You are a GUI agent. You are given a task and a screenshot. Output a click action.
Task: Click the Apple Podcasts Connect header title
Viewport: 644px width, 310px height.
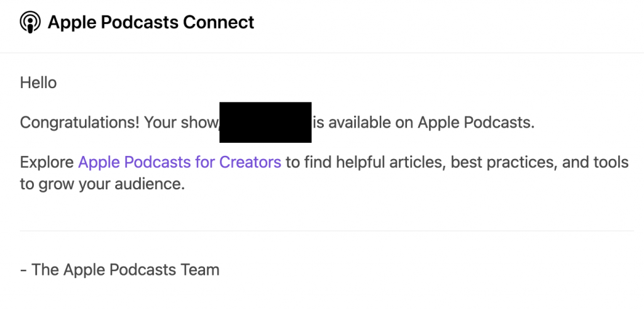[x=151, y=22]
